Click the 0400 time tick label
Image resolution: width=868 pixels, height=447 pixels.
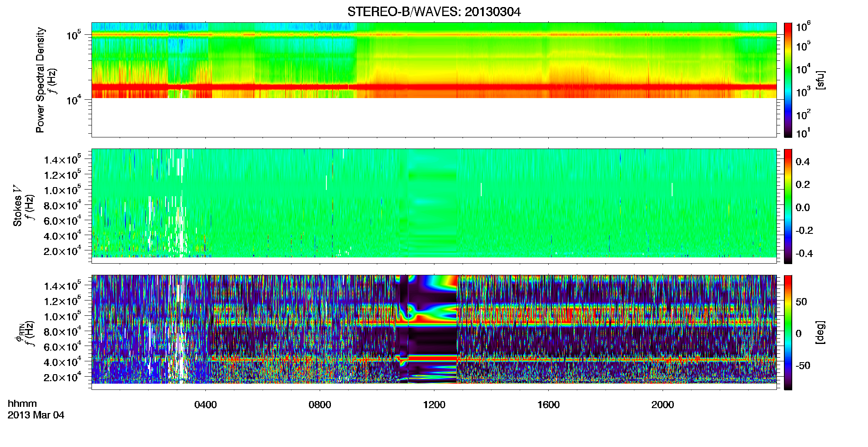point(206,405)
